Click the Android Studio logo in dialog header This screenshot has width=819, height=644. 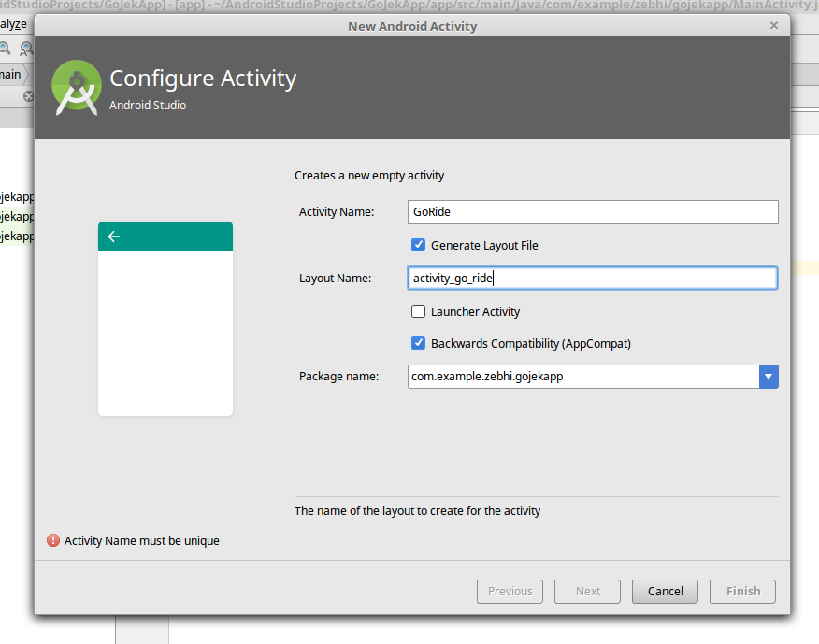[x=75, y=86]
